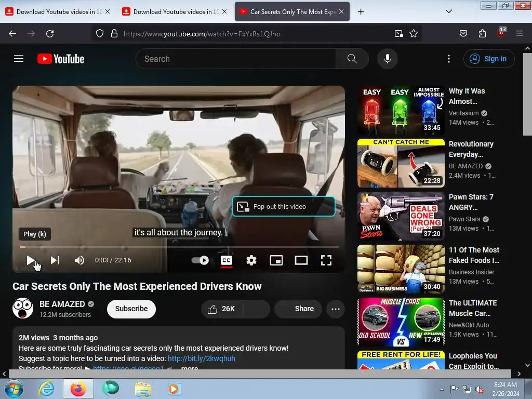Viewport: 532px width, 399px height.
Task: Switch to theater mode
Action: 301,260
